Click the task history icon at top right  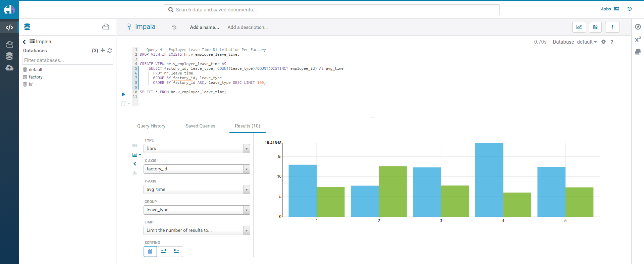pos(630,9)
